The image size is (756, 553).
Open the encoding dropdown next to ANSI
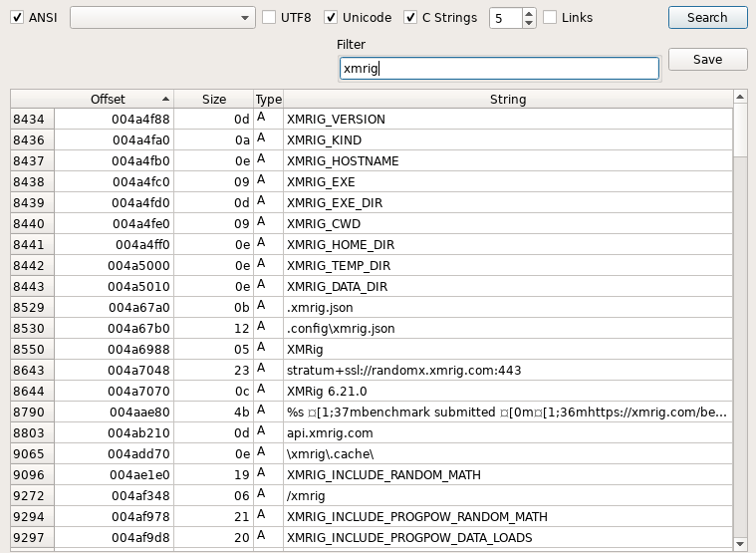tap(162, 18)
